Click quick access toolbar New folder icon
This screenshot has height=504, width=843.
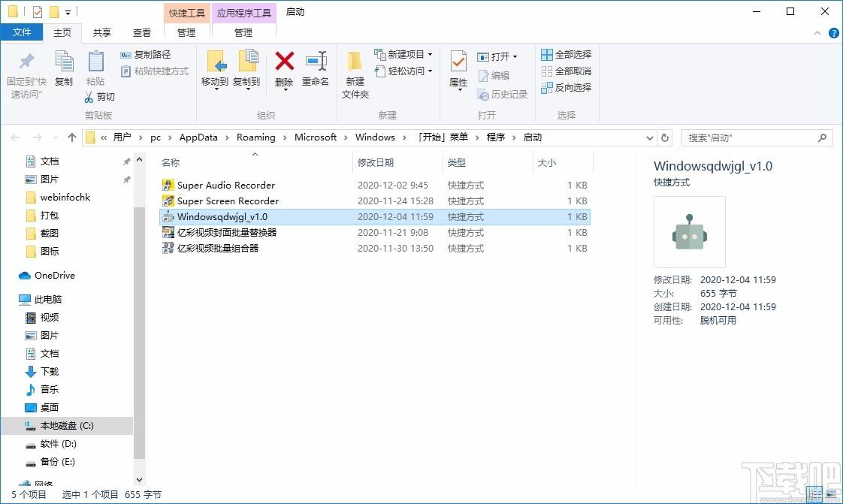(x=54, y=11)
